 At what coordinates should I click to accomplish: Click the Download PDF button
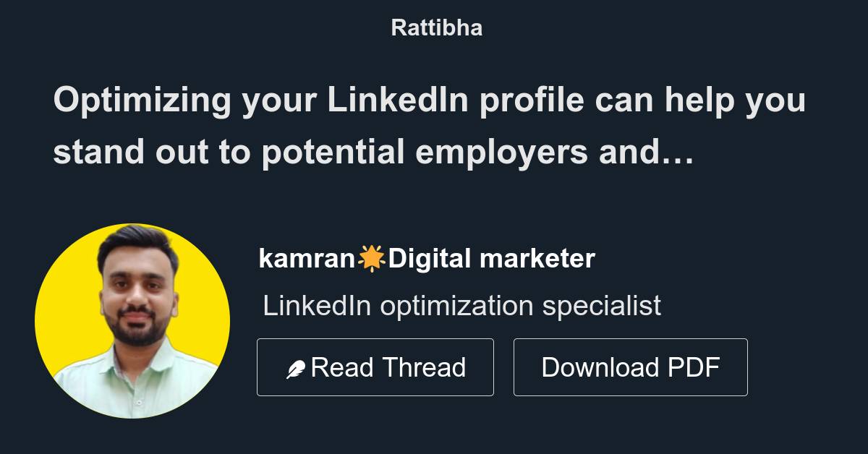[x=630, y=367]
